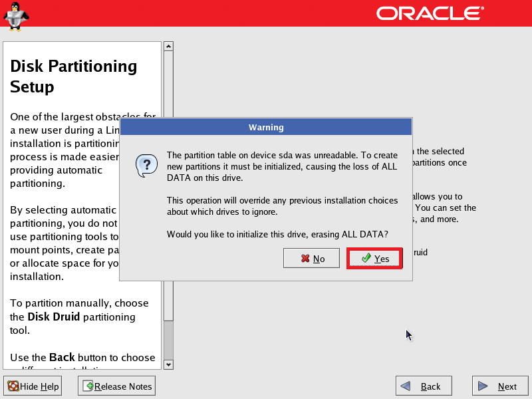
Task: Click 'Use the Back button to choose' help text
Action: (82, 357)
